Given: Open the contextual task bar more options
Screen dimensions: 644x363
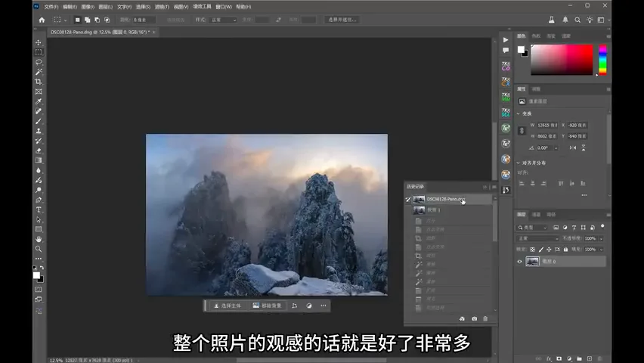Looking at the screenshot, I should pyautogui.click(x=324, y=306).
